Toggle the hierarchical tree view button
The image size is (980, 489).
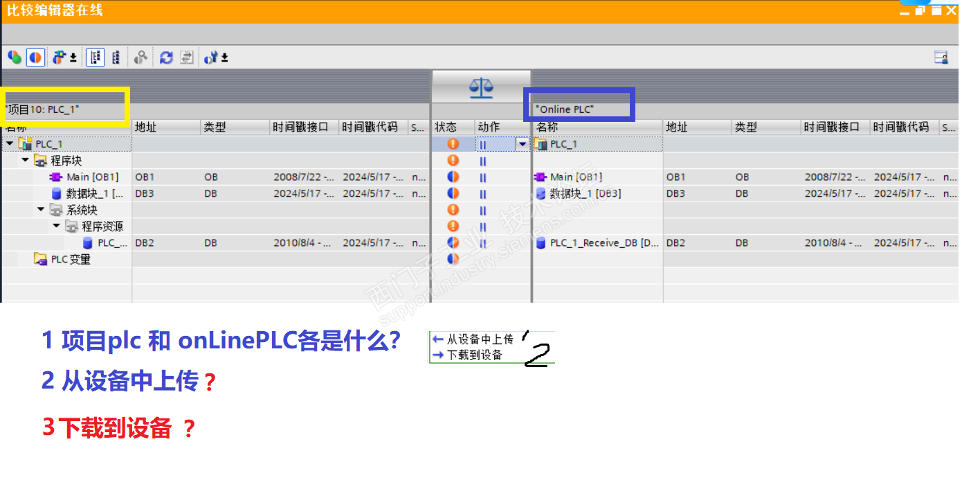click(96, 57)
